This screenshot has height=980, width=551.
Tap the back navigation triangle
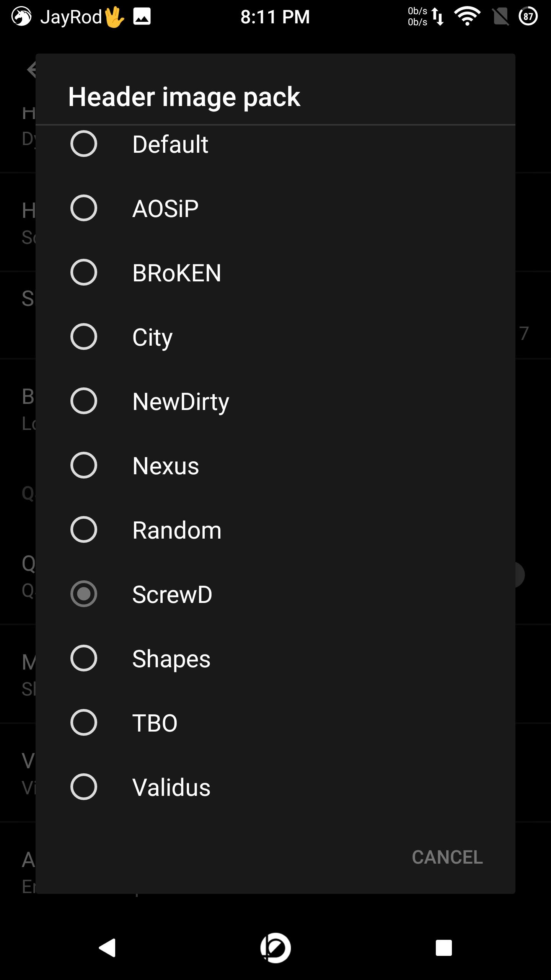[108, 948]
